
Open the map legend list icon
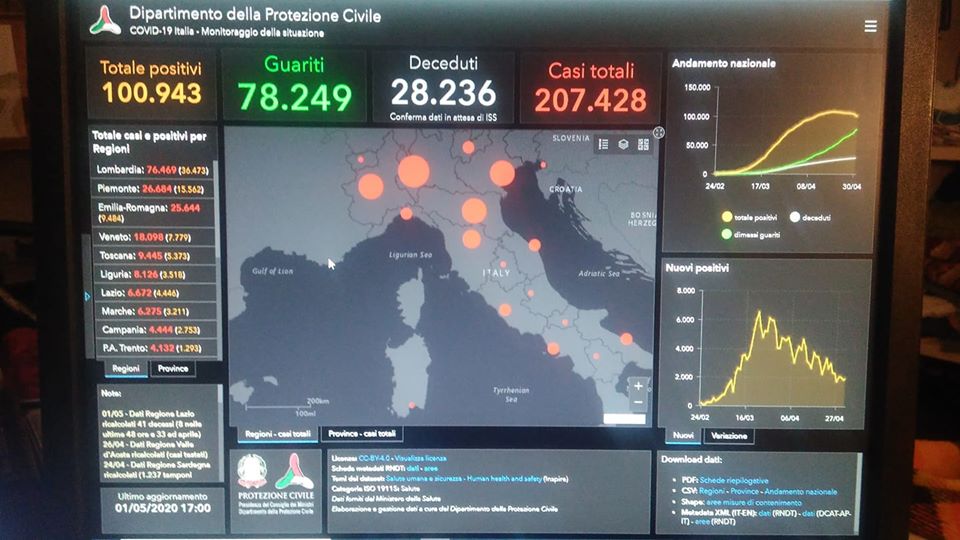603,144
